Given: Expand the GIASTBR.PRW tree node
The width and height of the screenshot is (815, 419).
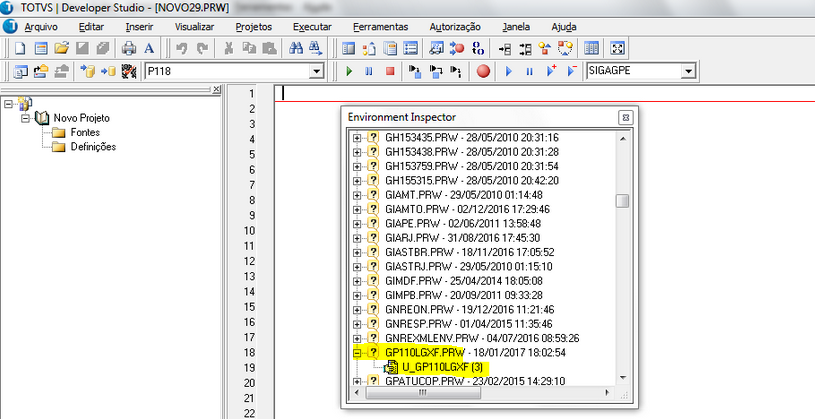Looking at the screenshot, I should click(357, 253).
